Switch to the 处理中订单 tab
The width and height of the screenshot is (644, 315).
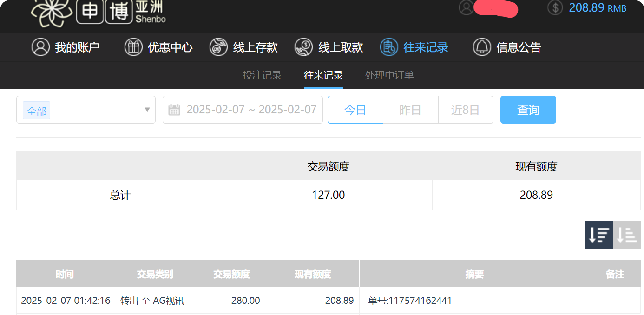(389, 75)
